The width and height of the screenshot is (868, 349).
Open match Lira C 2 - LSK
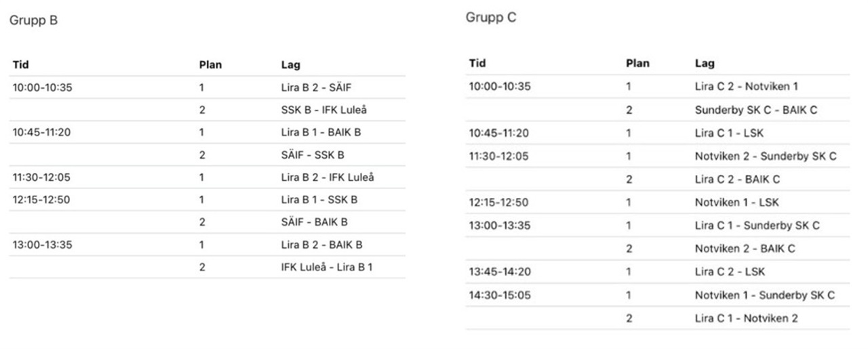[730, 272]
